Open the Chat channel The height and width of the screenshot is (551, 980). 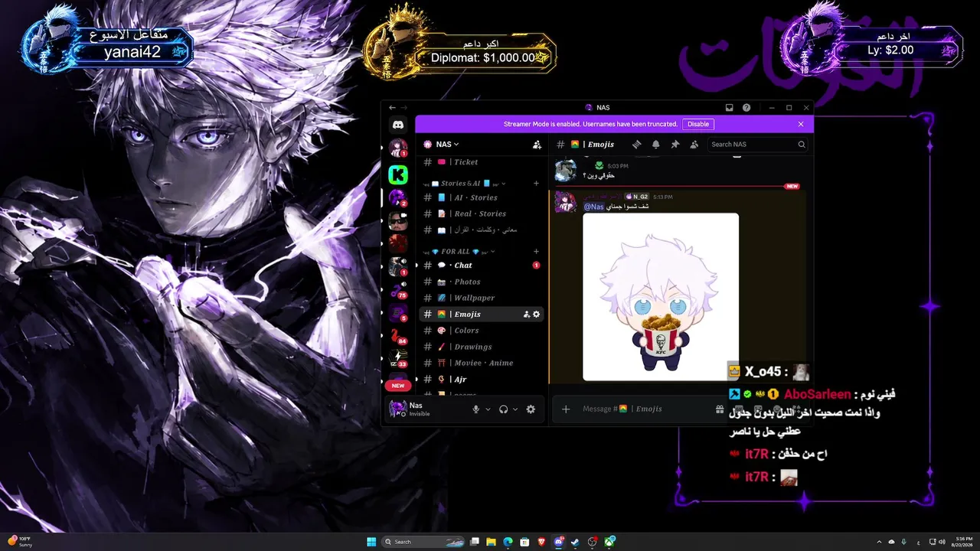click(482, 266)
